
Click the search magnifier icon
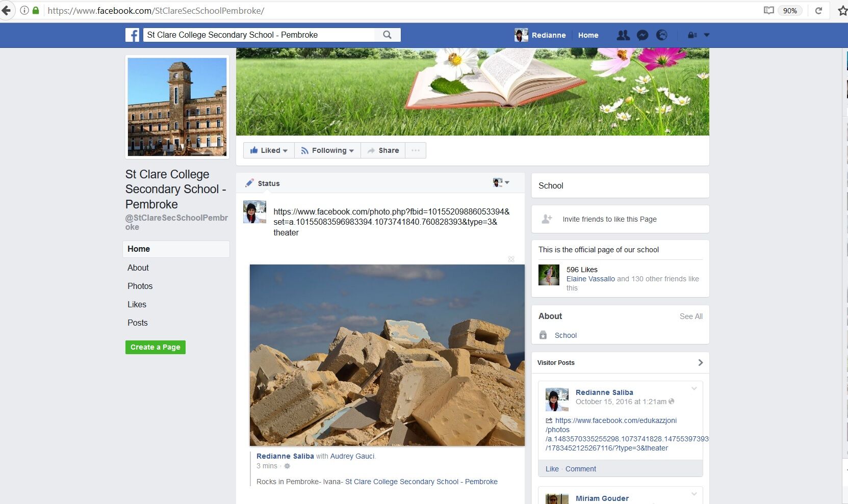(388, 35)
